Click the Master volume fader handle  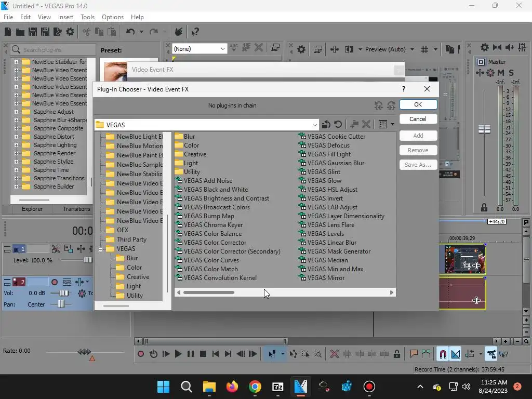484,129
